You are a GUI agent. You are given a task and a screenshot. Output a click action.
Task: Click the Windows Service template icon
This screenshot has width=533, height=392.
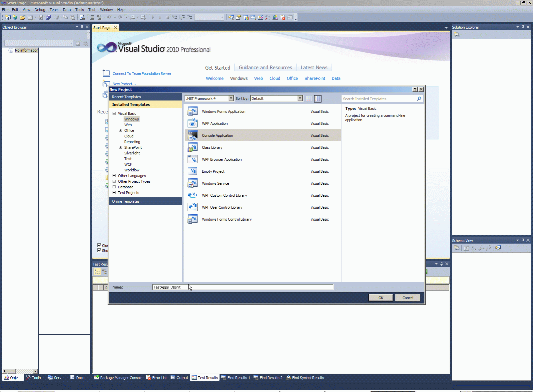click(193, 183)
